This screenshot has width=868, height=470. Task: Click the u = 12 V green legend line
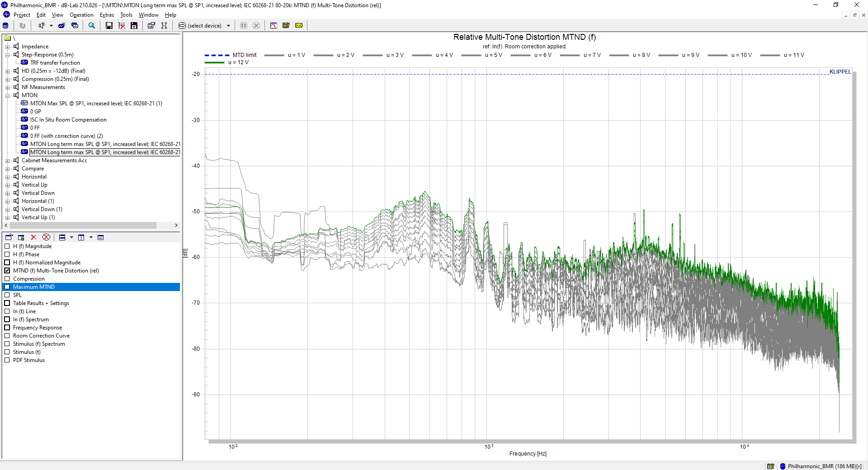(215, 62)
